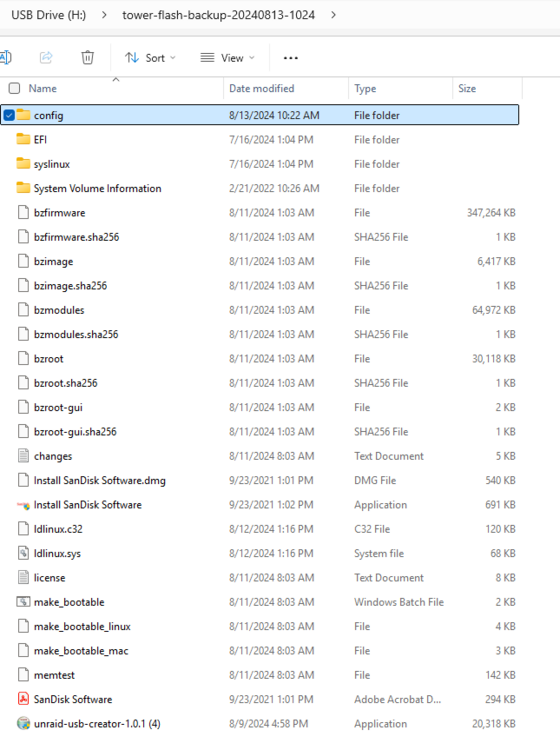Click the "C32 File" type cell
The width and height of the screenshot is (560, 750).
tap(372, 529)
